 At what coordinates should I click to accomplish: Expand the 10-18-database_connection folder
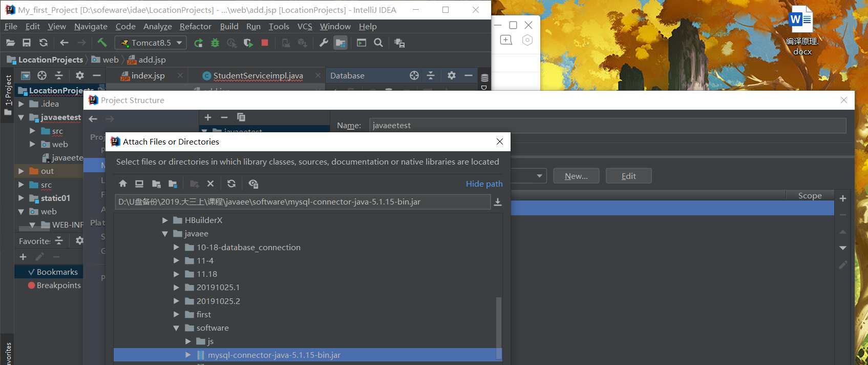177,247
